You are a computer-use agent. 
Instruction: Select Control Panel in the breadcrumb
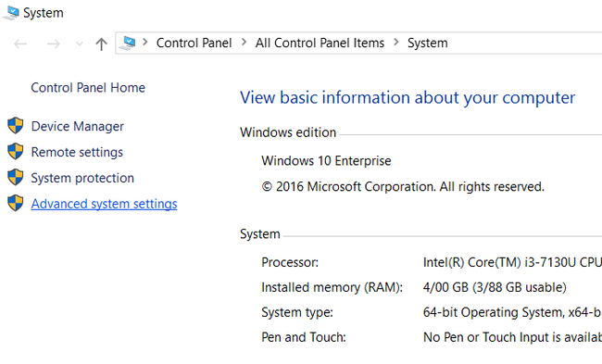[194, 43]
